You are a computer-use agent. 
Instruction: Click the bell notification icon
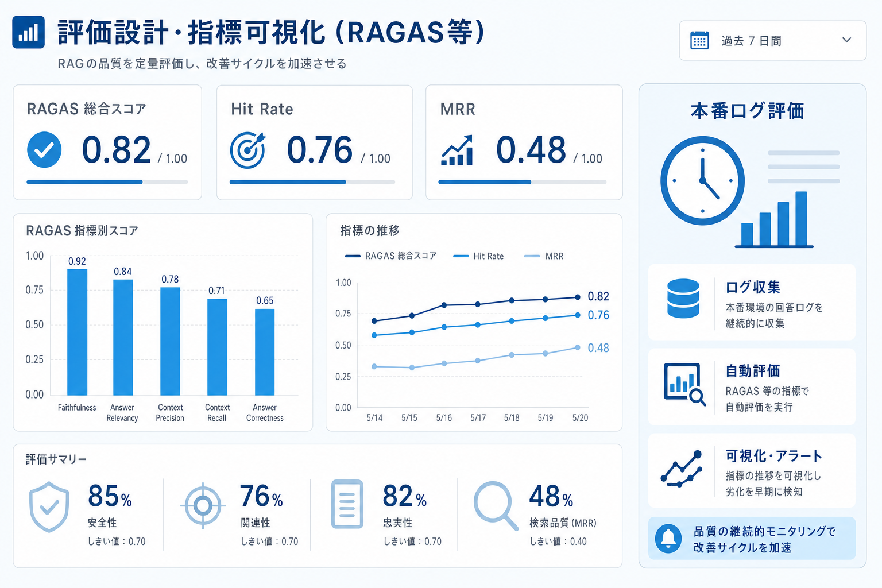click(x=668, y=539)
